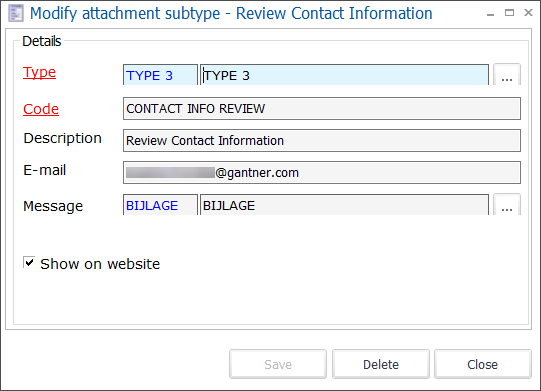Delete this attachment subtype
The width and height of the screenshot is (541, 391).
coord(381,364)
